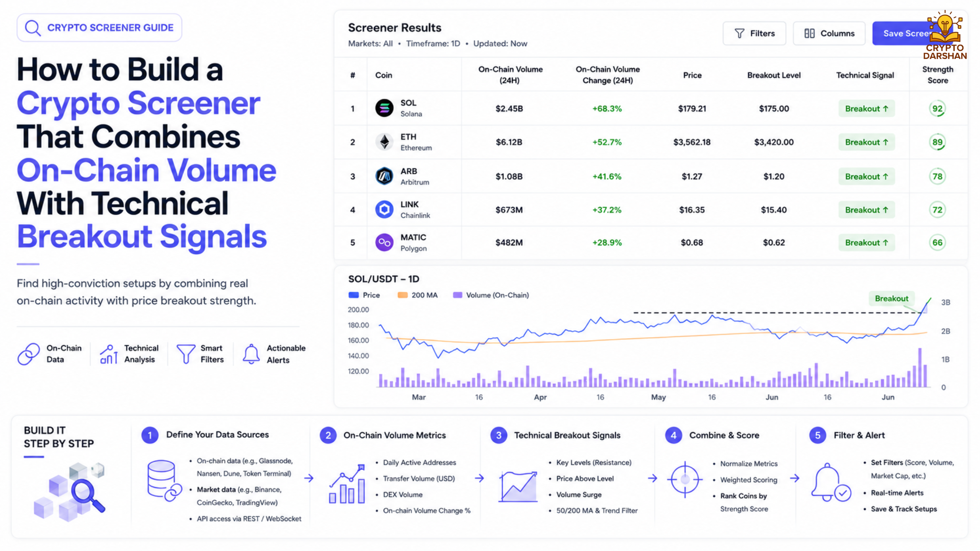
Task: Click the strength score 72 ring
Action: 938,210
